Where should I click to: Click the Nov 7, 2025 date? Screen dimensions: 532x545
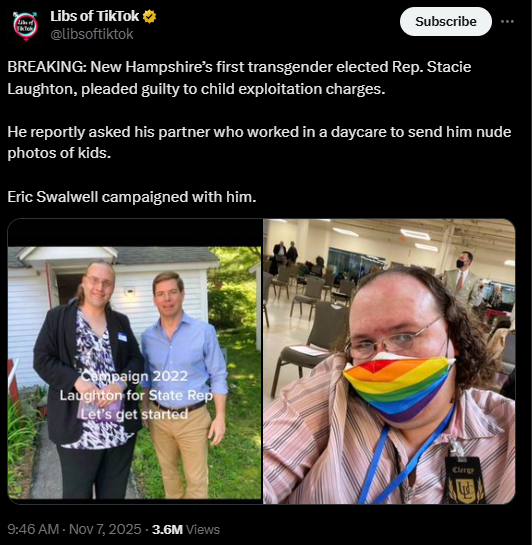[105, 529]
